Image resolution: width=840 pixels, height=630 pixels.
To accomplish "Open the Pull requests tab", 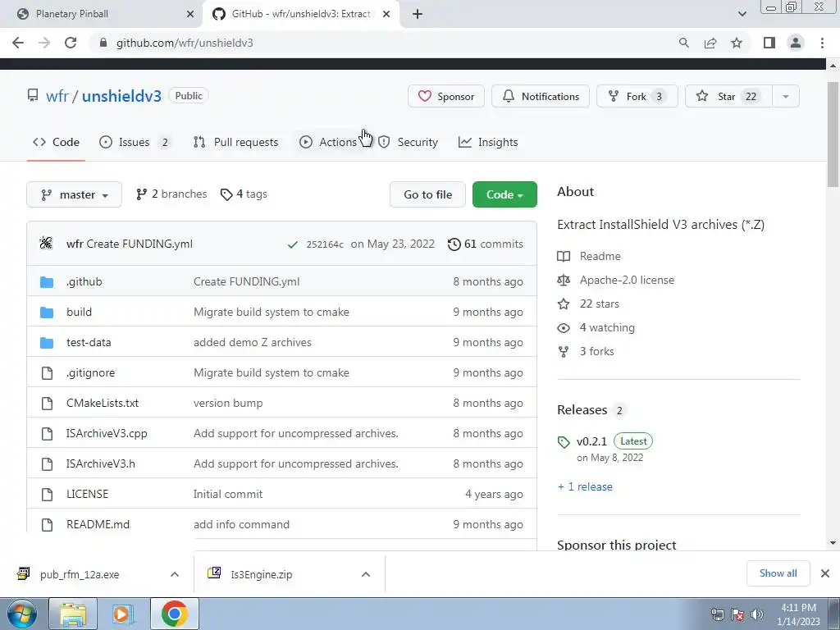I will [235, 142].
